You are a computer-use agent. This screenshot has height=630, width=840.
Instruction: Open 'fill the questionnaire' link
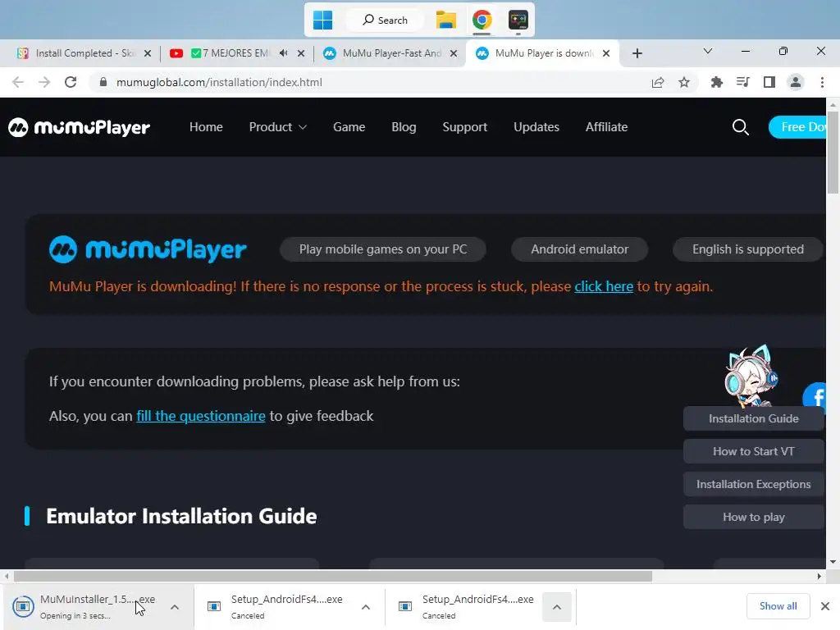[200, 416]
